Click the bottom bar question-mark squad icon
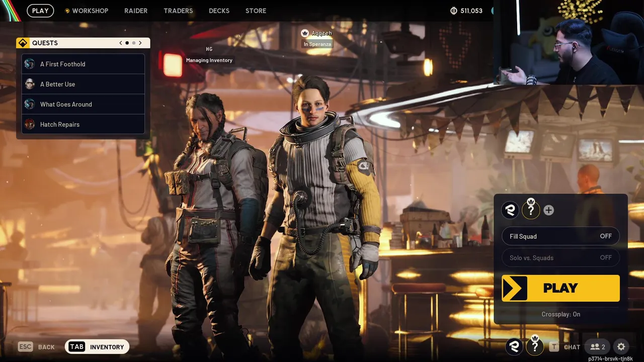The width and height of the screenshot is (644, 362). tap(535, 346)
